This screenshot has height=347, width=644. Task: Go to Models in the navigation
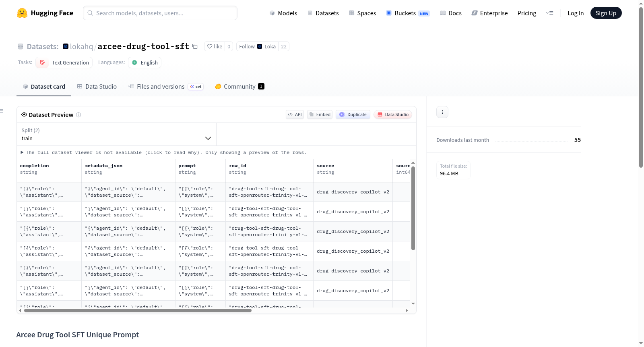[x=283, y=13]
